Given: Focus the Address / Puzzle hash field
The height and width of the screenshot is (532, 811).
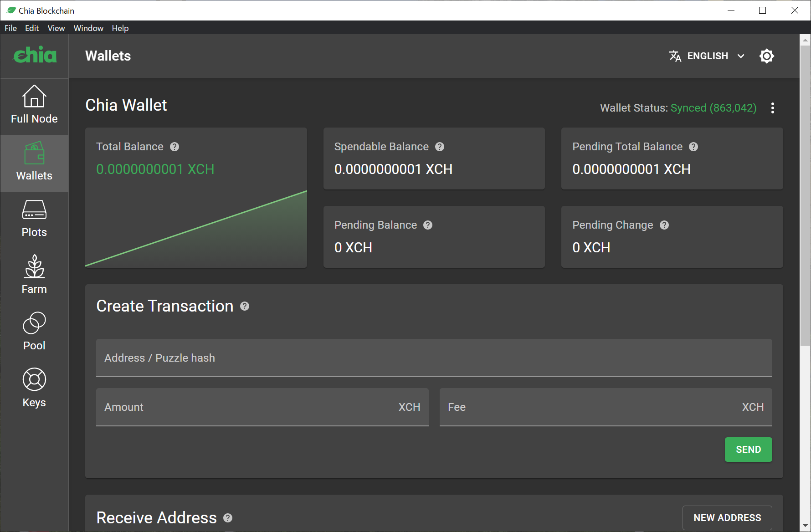Looking at the screenshot, I should pyautogui.click(x=434, y=358).
